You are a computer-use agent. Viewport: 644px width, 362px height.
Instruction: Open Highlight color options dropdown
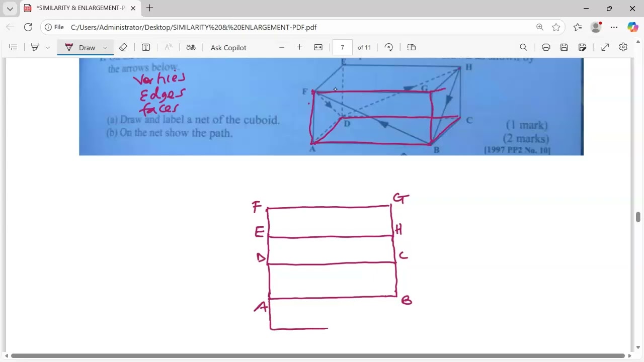click(x=48, y=47)
